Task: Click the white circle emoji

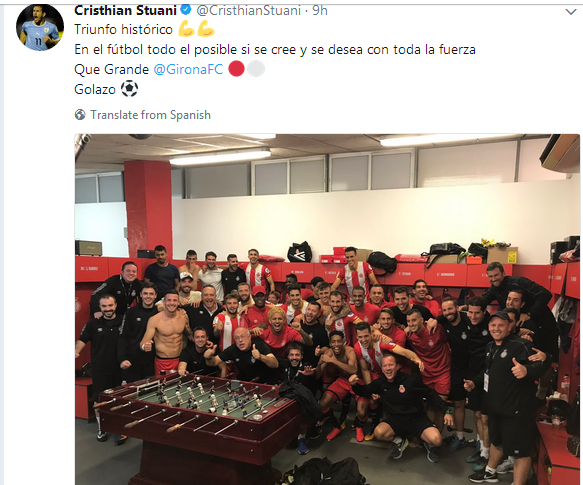Action: point(256,69)
